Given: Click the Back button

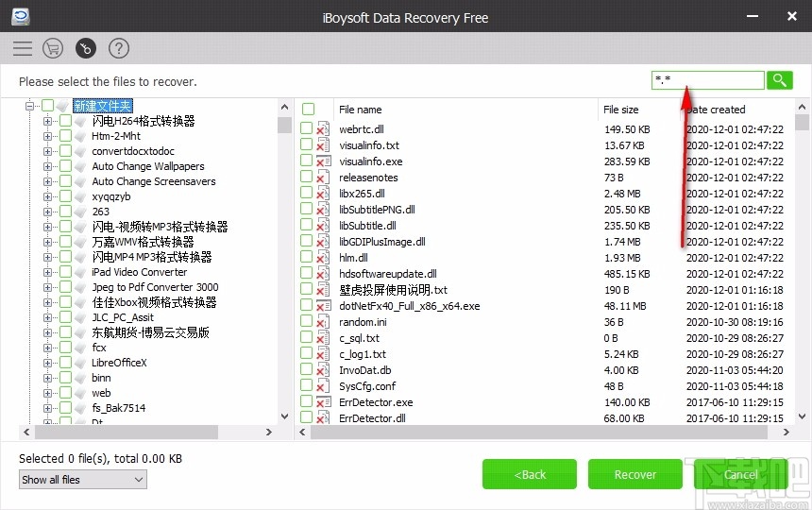Looking at the screenshot, I should click(530, 474).
